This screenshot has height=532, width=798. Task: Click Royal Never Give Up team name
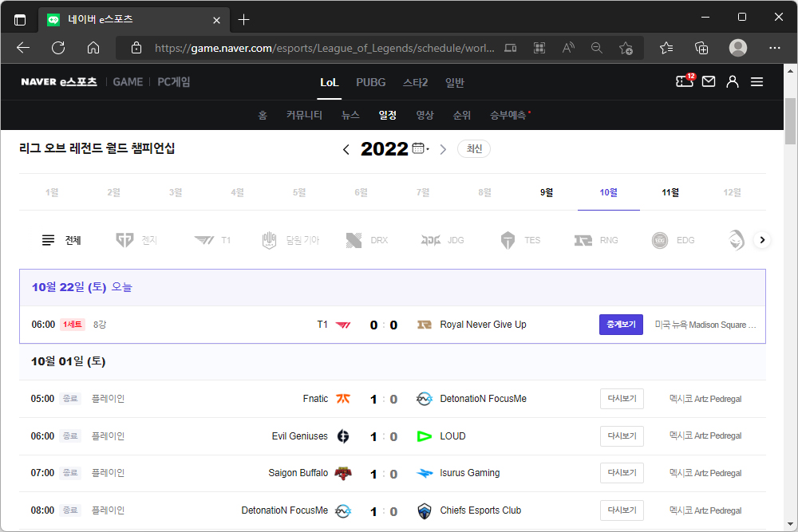coord(483,325)
